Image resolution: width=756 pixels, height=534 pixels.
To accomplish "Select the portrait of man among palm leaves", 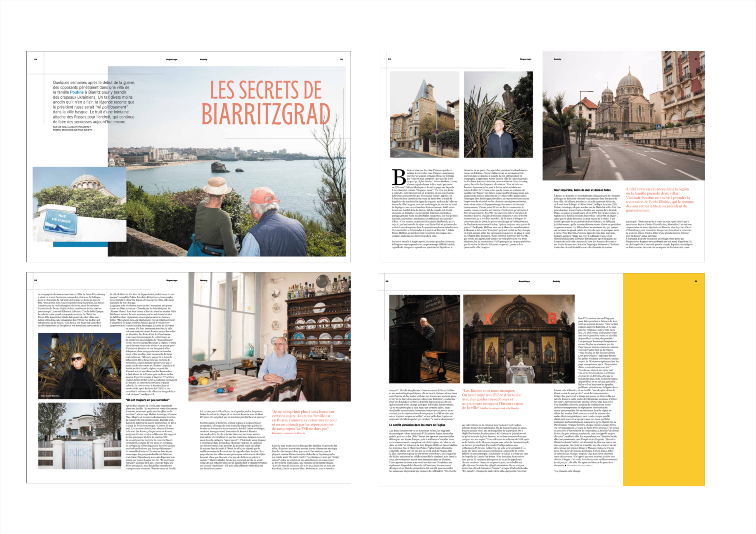I will point(498,114).
